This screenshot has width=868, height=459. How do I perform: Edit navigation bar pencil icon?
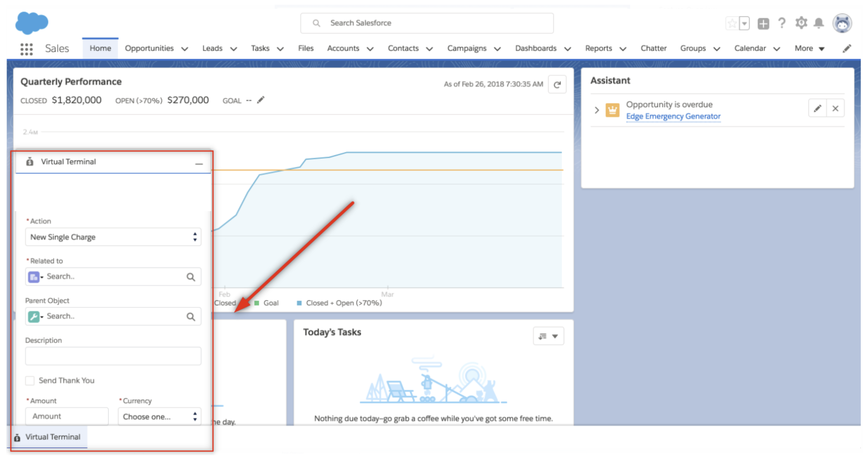coord(847,48)
